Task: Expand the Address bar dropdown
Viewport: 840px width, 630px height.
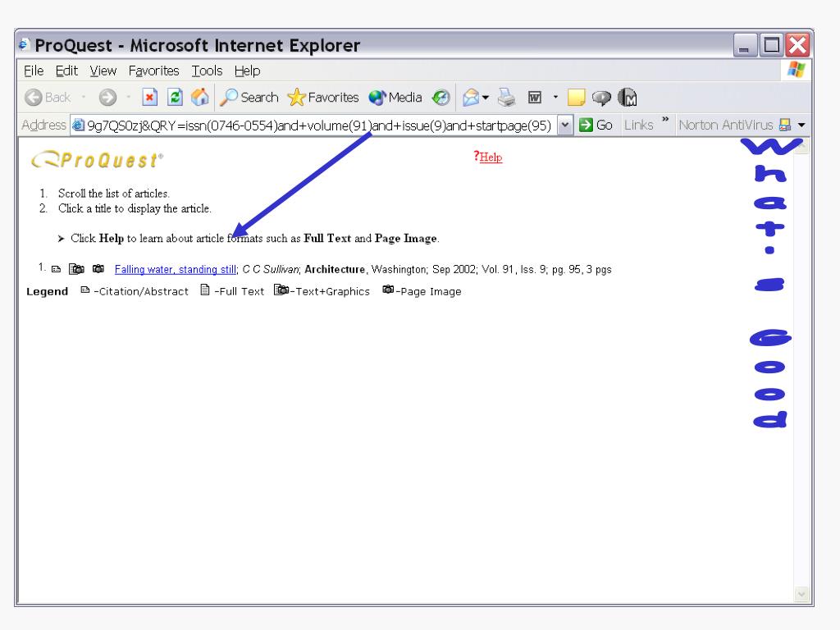Action: 564,125
